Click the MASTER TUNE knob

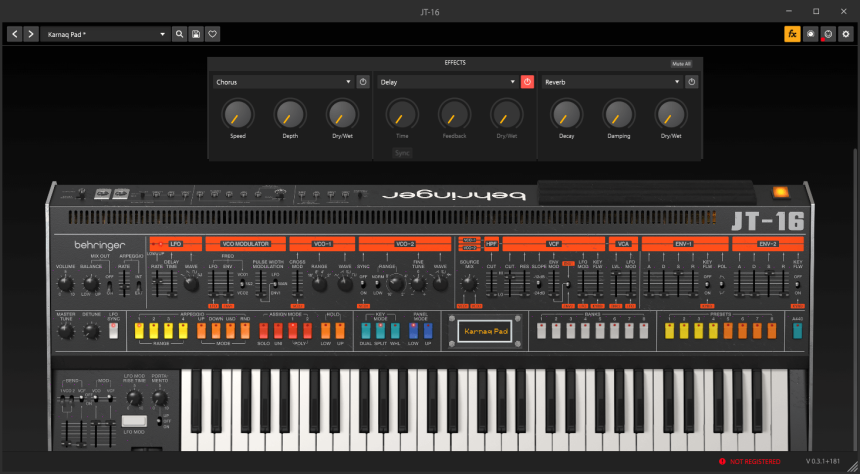(66, 331)
